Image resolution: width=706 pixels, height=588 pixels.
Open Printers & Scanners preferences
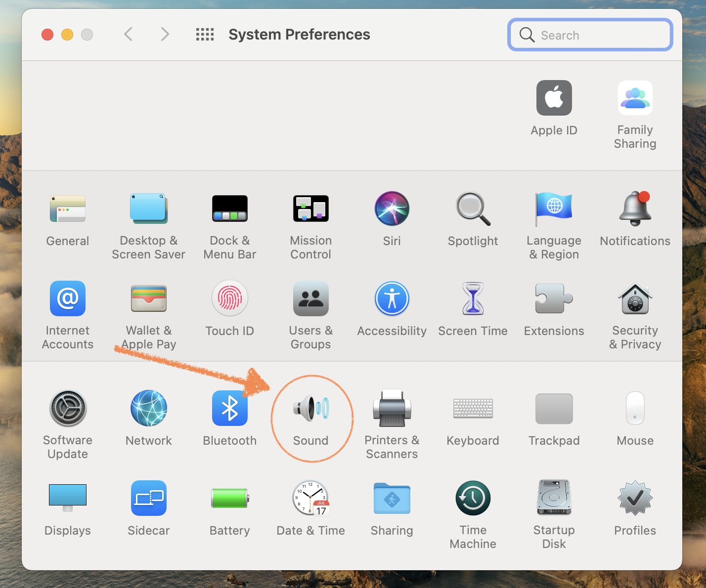coord(392,409)
